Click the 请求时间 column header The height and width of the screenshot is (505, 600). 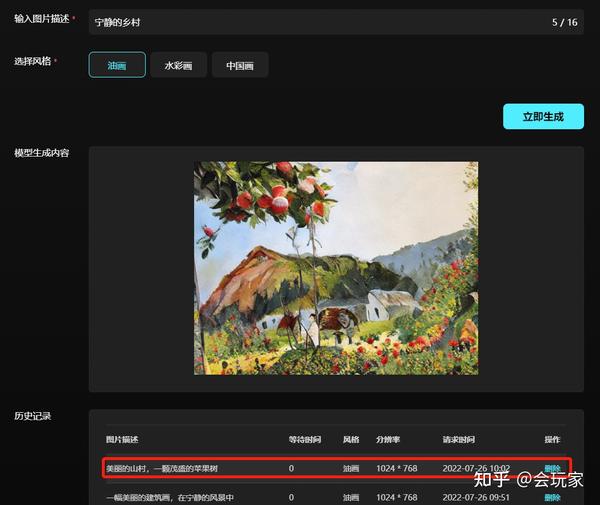[x=459, y=439]
